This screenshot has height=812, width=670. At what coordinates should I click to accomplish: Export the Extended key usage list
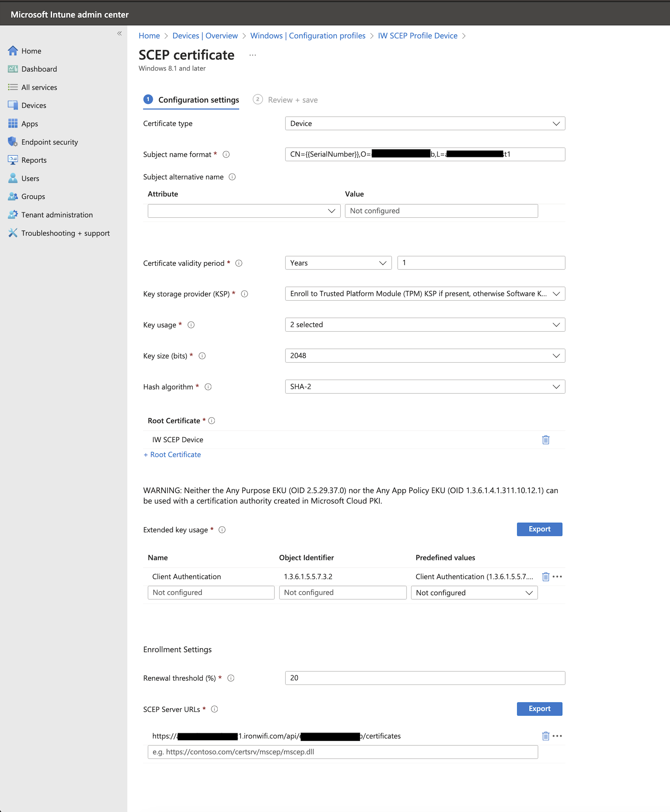tap(539, 529)
